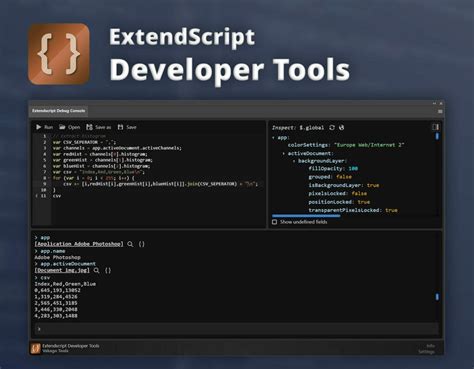Image resolution: width=474 pixels, height=369 pixels.
Task: Run the script with the play icon
Action: point(39,127)
